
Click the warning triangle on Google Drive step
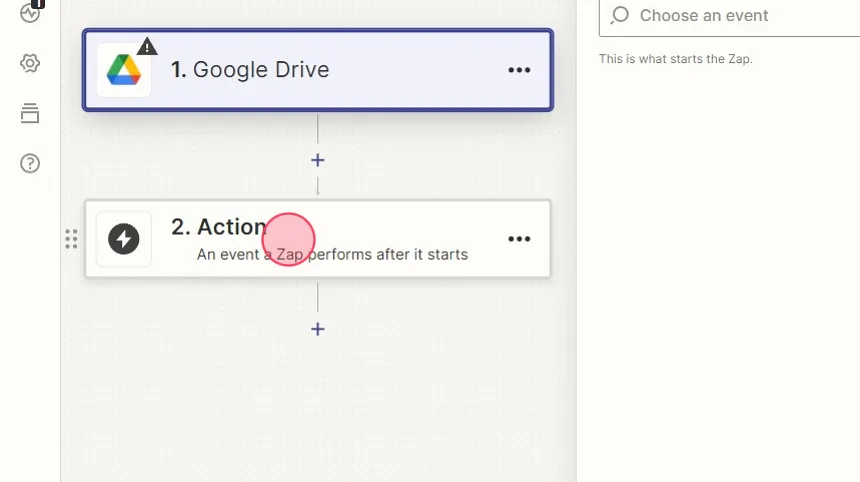(147, 47)
